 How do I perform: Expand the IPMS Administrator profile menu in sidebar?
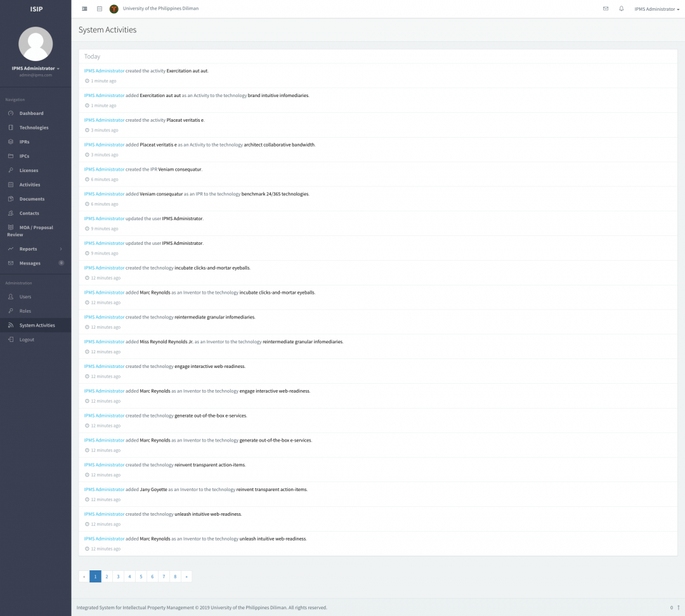point(36,68)
